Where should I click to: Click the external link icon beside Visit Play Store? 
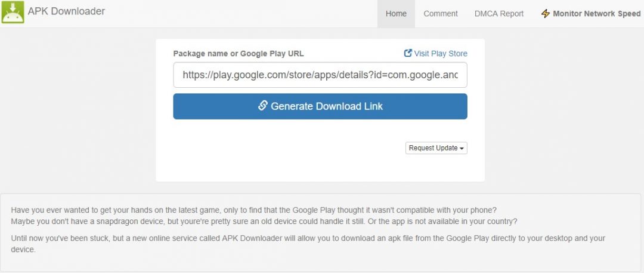pos(408,53)
